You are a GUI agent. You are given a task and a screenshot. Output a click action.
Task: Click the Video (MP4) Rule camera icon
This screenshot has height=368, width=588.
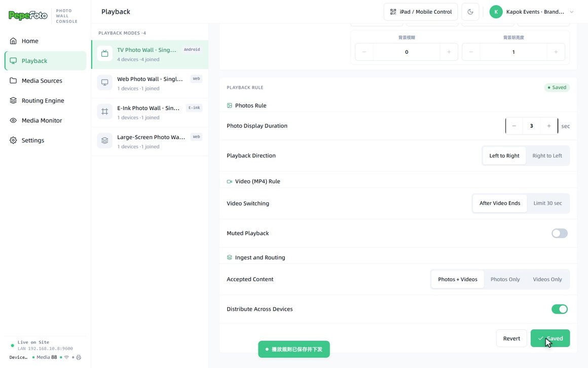230,182
